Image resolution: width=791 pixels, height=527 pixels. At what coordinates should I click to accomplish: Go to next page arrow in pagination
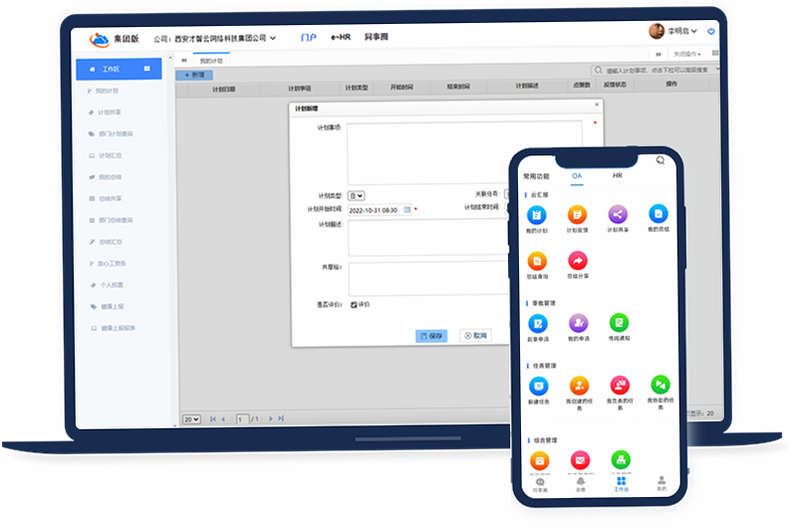[271, 419]
